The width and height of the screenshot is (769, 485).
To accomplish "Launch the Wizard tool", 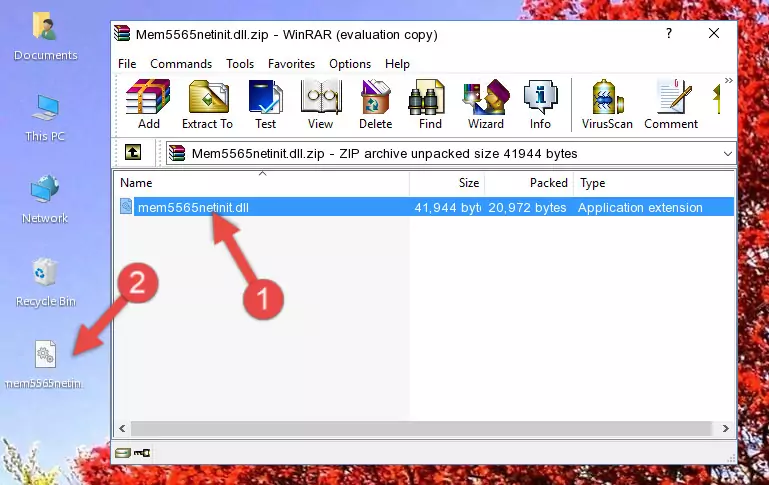I will click(x=486, y=104).
